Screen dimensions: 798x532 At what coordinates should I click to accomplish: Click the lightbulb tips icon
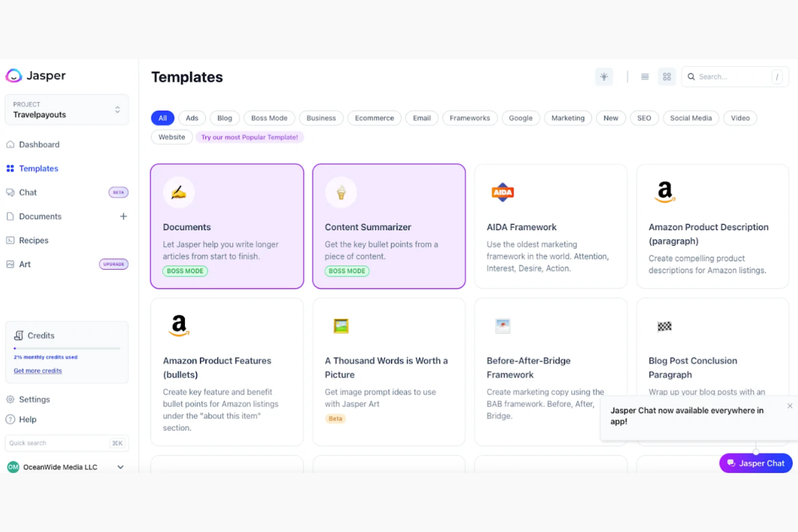click(x=604, y=77)
